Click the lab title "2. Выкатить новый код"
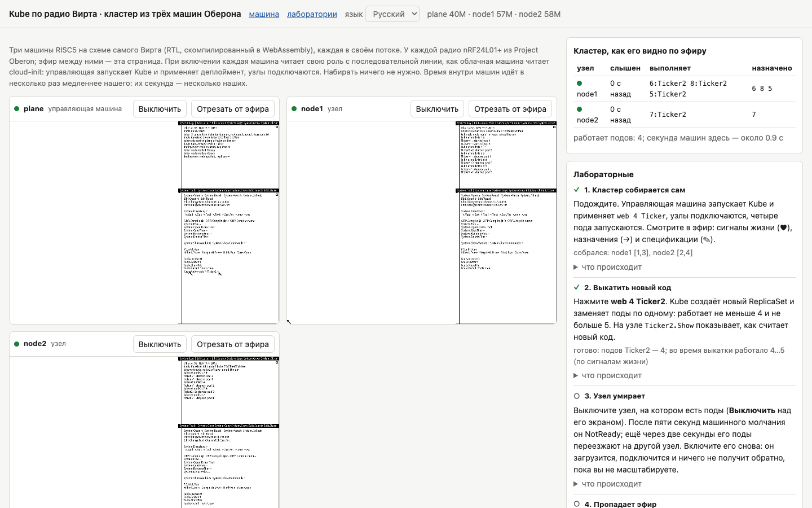 (x=628, y=288)
